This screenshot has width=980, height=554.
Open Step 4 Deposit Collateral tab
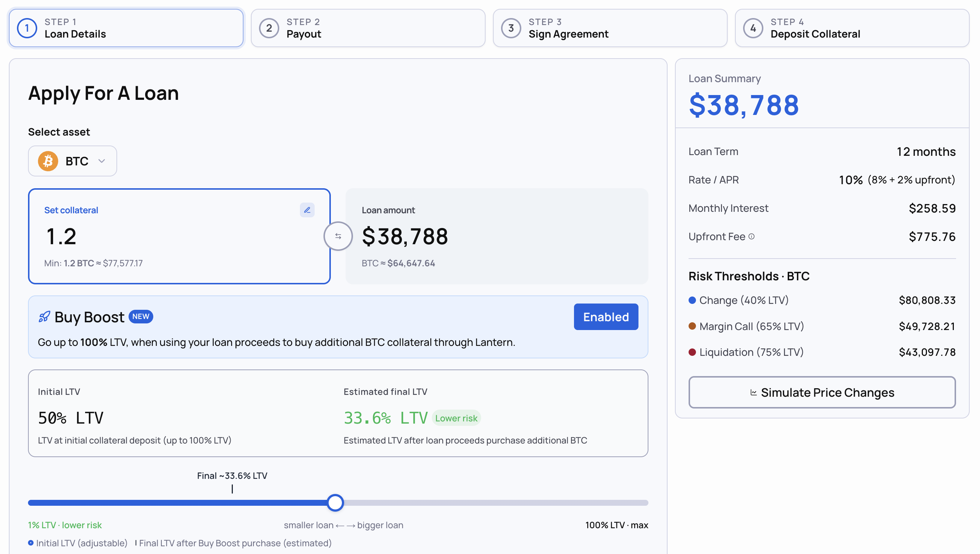click(852, 28)
